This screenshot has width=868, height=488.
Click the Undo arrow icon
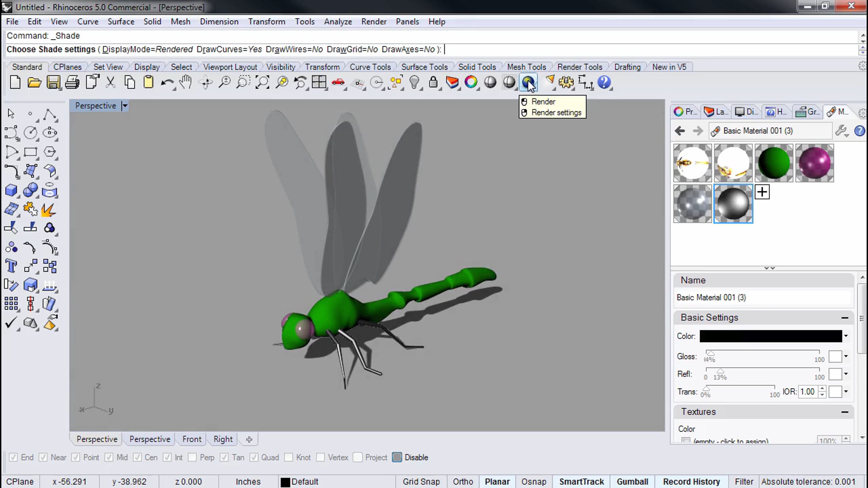click(x=167, y=83)
